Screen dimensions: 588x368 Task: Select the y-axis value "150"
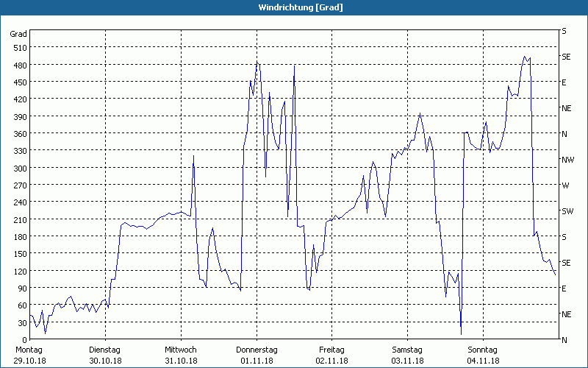point(21,254)
